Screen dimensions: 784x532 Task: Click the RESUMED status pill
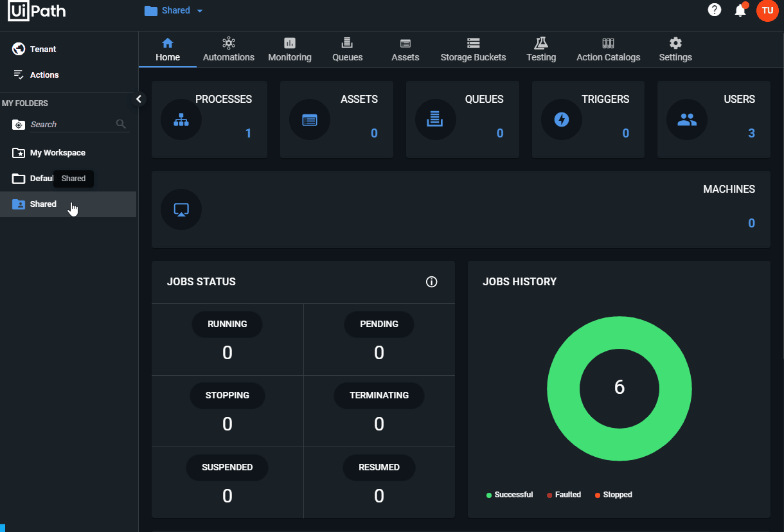[379, 468]
